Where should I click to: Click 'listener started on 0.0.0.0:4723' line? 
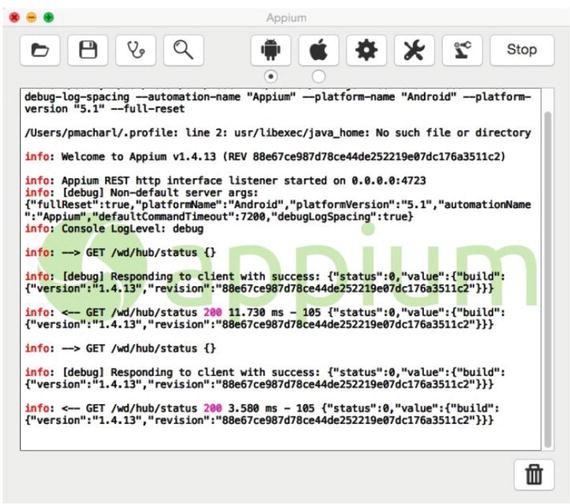225,181
